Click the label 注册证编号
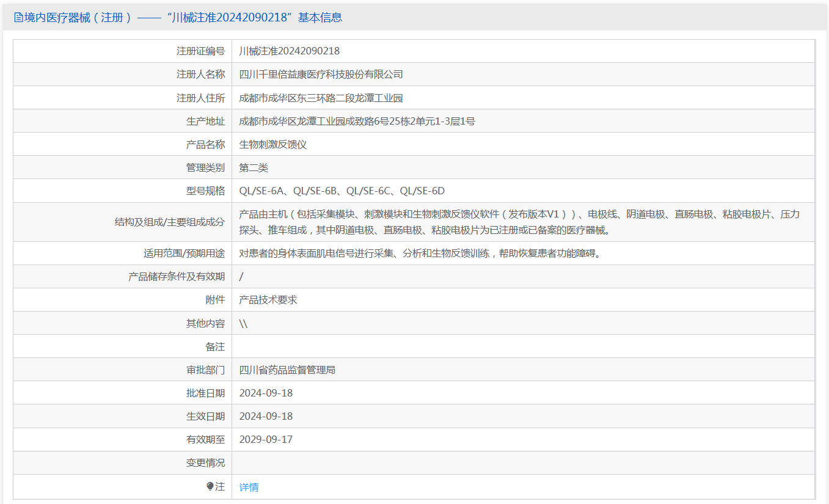829x504 pixels. tap(200, 51)
